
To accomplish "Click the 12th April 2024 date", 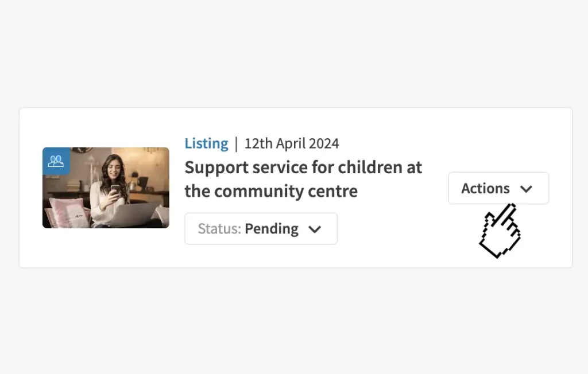I will [x=292, y=143].
